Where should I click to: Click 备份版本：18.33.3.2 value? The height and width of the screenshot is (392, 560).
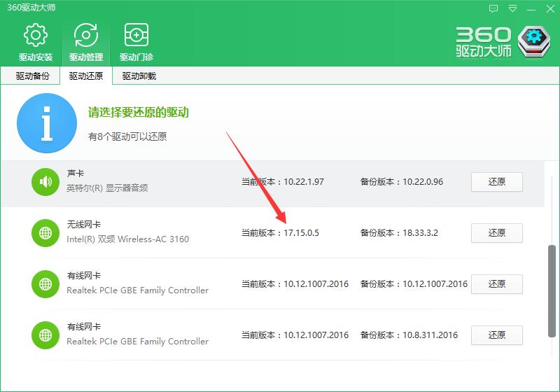pyautogui.click(x=399, y=233)
